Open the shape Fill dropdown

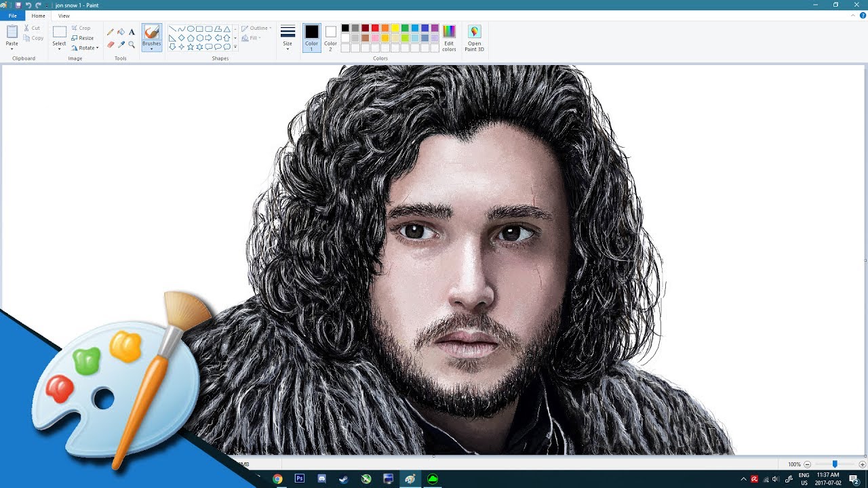(252, 38)
